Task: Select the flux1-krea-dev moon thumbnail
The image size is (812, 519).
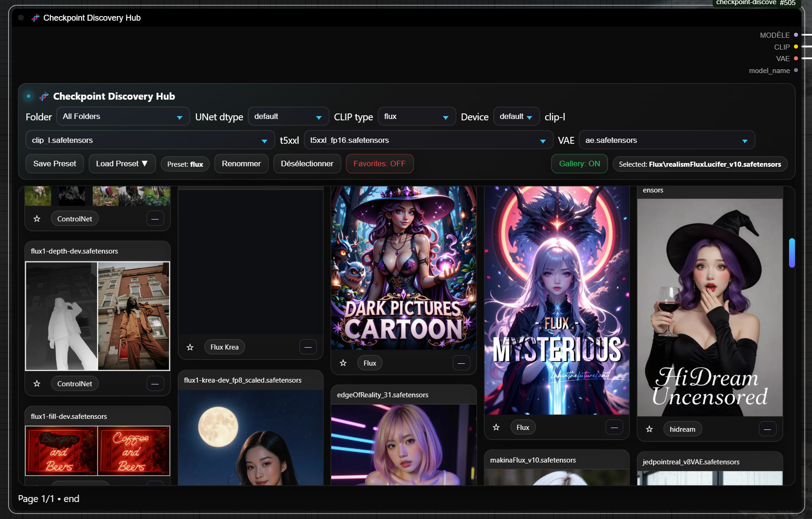Action: point(250,437)
